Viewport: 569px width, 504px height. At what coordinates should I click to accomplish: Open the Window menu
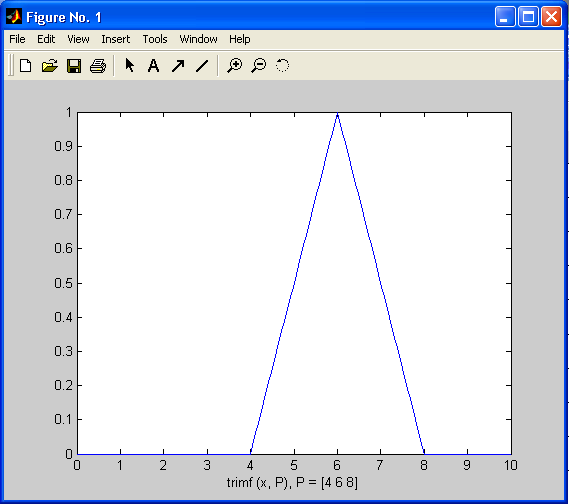click(198, 39)
